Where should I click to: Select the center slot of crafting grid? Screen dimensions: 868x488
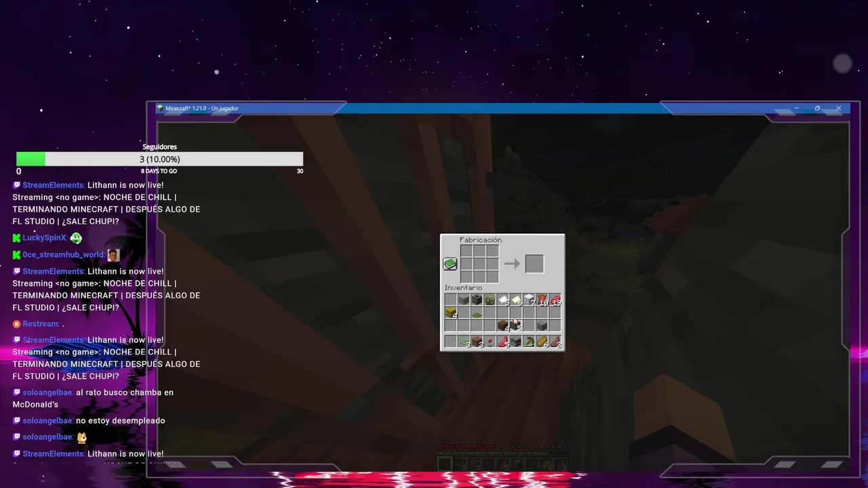[479, 264]
